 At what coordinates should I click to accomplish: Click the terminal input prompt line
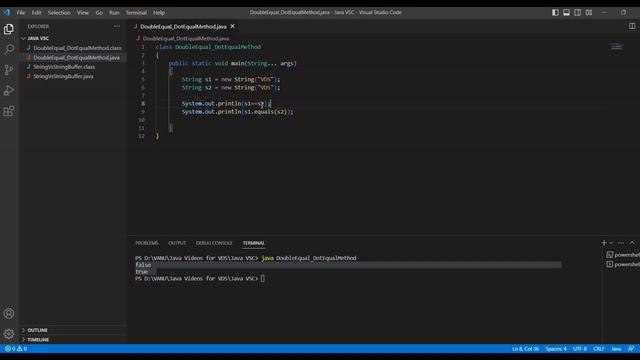click(200, 278)
